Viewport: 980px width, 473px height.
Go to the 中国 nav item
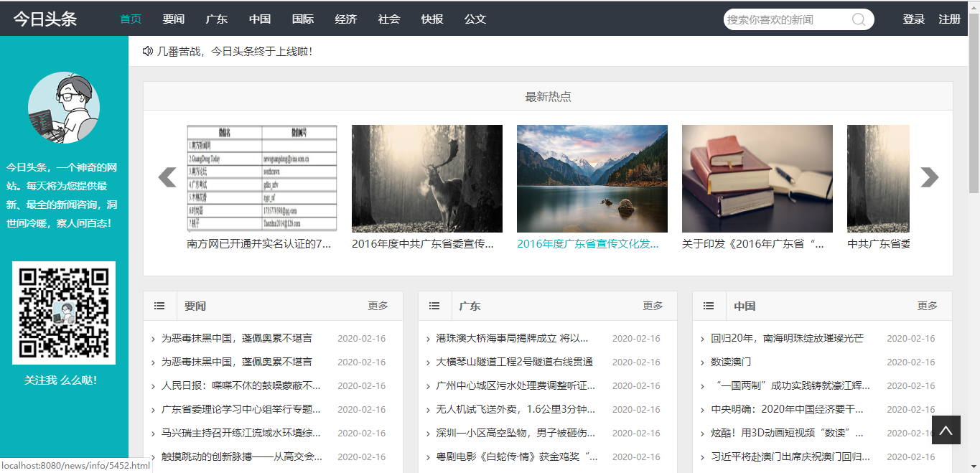pyautogui.click(x=260, y=19)
